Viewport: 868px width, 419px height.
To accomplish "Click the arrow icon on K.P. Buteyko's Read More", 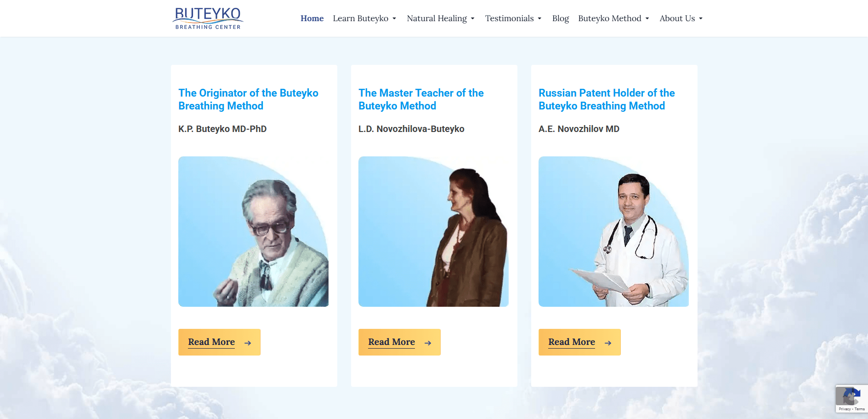I will coord(248,343).
